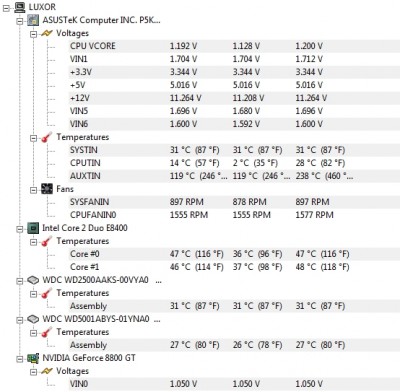The width and height of the screenshot is (400, 392).
Task: Collapse the LUXOR root node
Action: click(x=6, y=8)
